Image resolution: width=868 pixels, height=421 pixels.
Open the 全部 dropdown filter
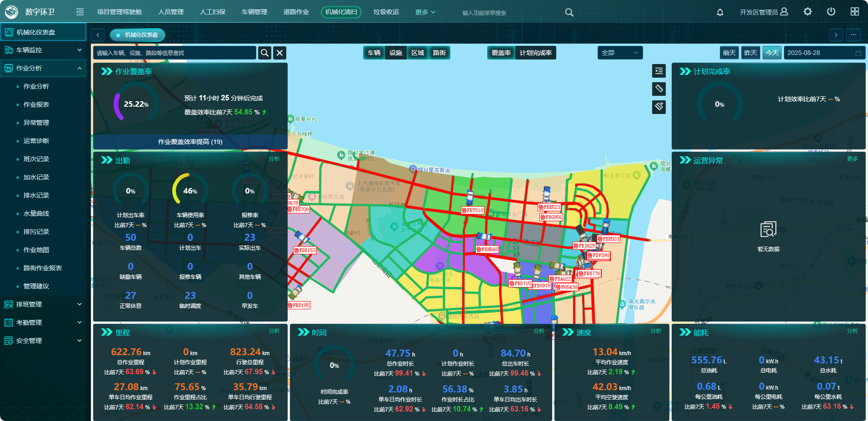620,53
